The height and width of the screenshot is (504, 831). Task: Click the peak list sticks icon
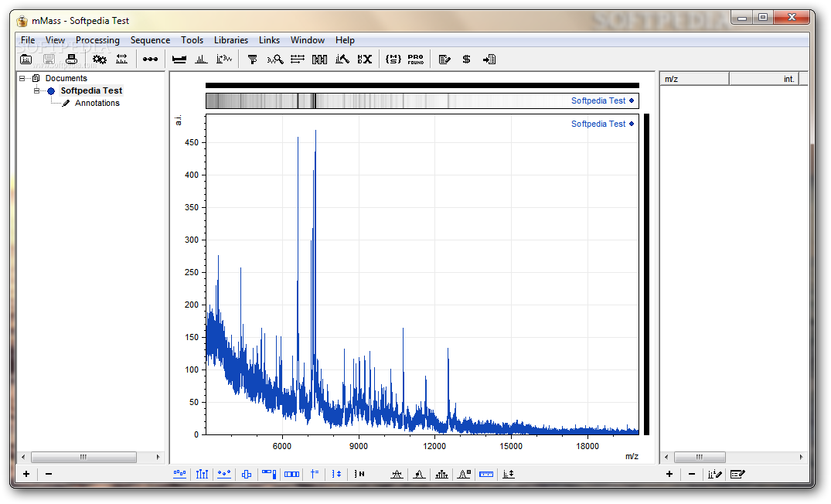point(202,60)
